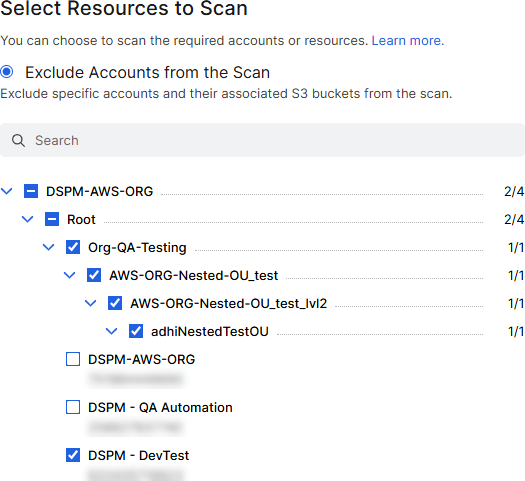Collapse the top-level DSPM-AWS-ORG node
525x481 pixels.
pos(7,191)
